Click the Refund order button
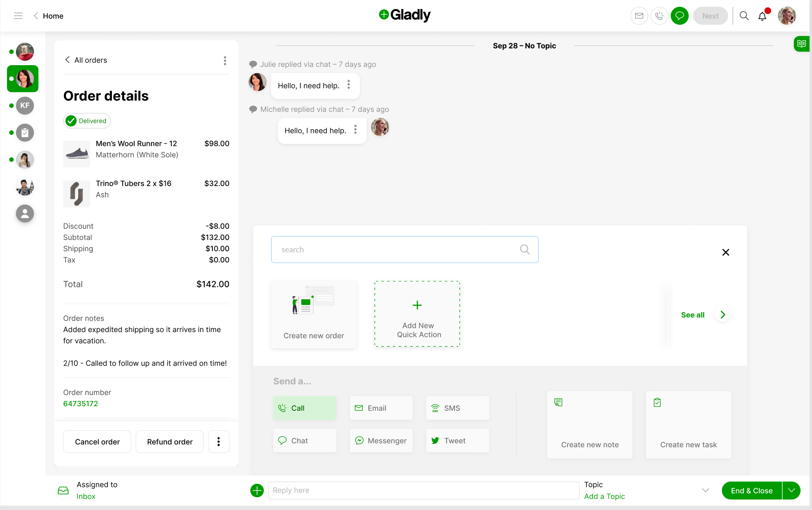The height and width of the screenshot is (510, 812). (170, 442)
